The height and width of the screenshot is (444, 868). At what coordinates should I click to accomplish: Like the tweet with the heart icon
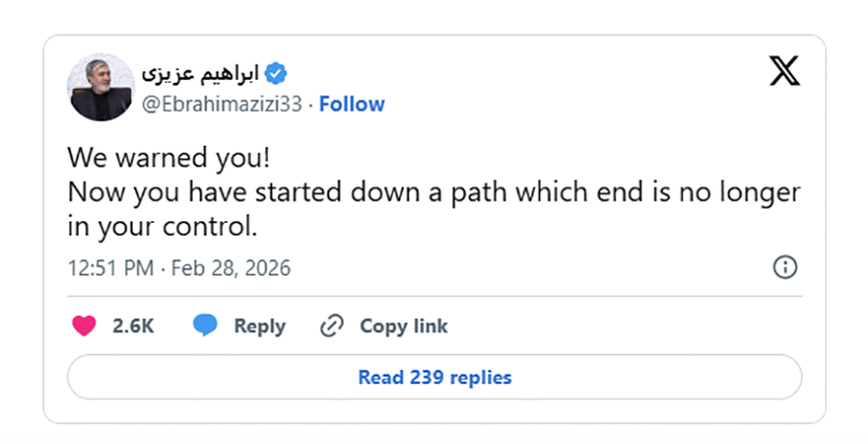(85, 325)
